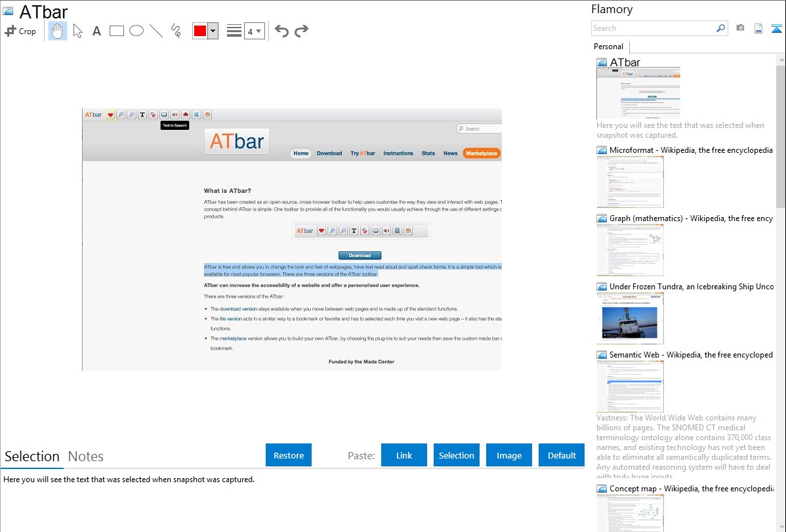
Task: Click the magnifier search icon
Action: (x=720, y=28)
